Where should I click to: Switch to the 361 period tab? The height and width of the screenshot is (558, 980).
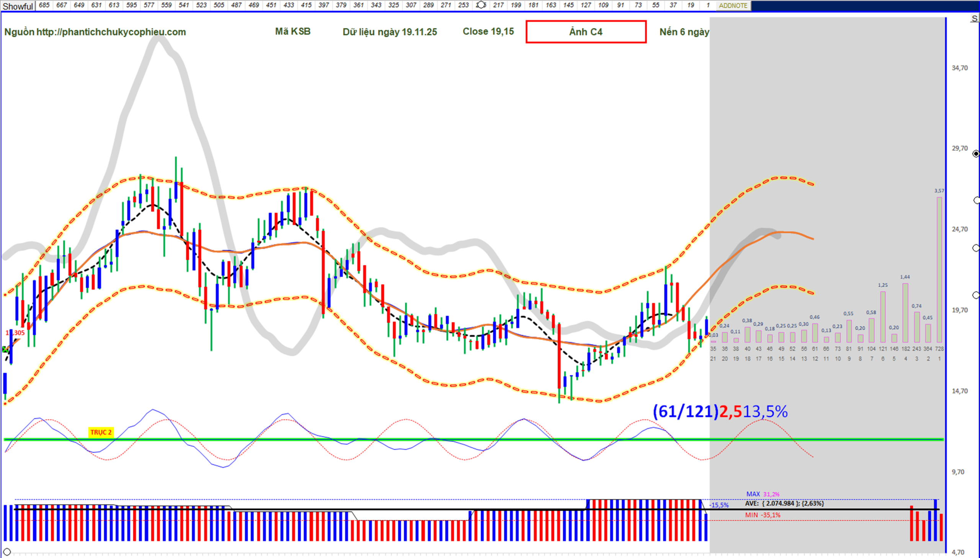click(x=358, y=5)
